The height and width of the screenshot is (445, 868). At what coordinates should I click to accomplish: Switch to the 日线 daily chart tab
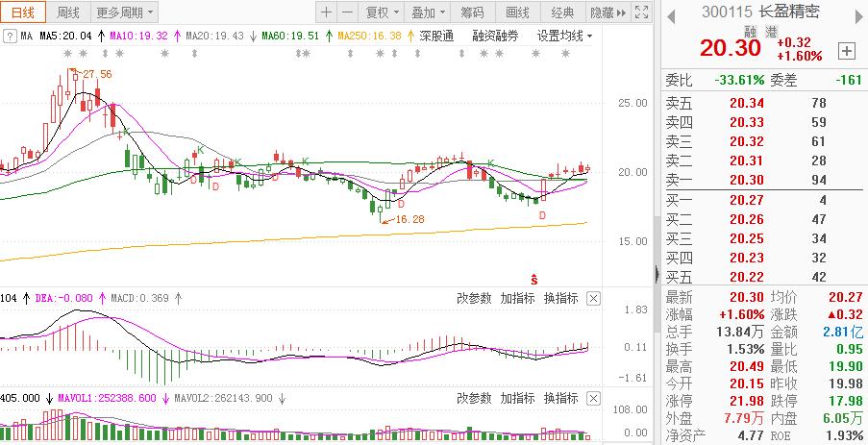23,12
